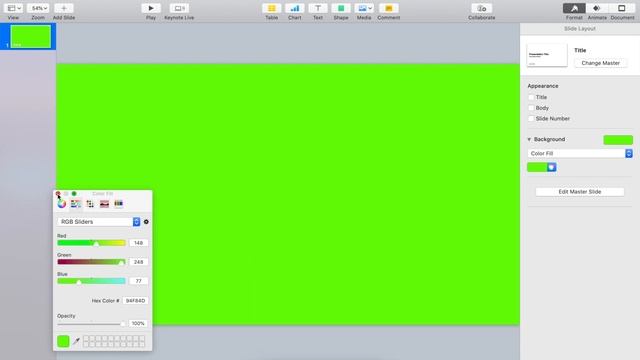Viewport: 640px width, 360px height.
Task: Play the slideshow
Action: pos(151,8)
